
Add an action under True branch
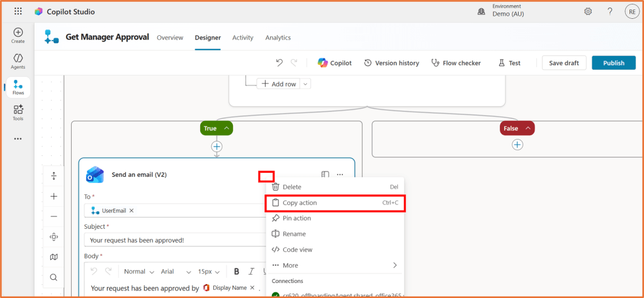[217, 146]
